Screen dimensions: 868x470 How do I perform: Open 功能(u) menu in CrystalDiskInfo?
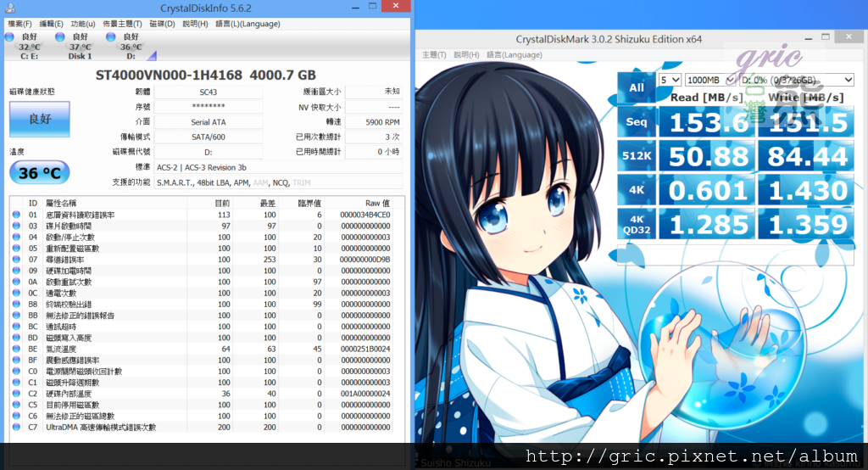click(83, 24)
